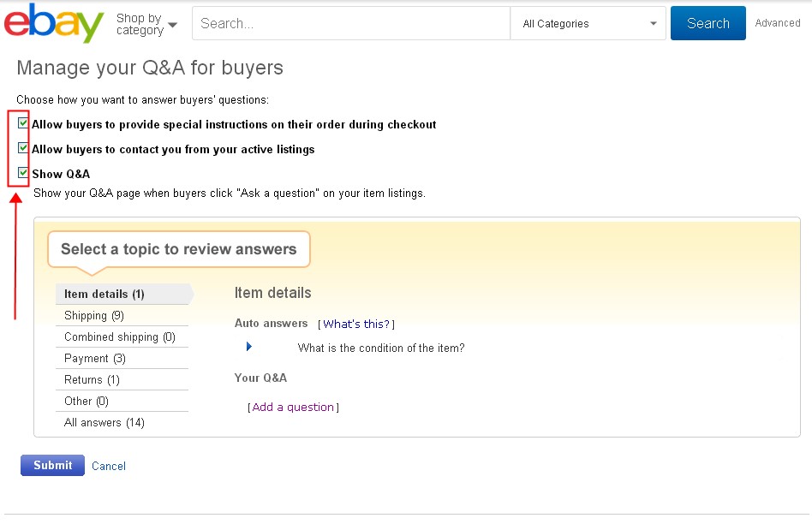Click Add a question

point(293,407)
